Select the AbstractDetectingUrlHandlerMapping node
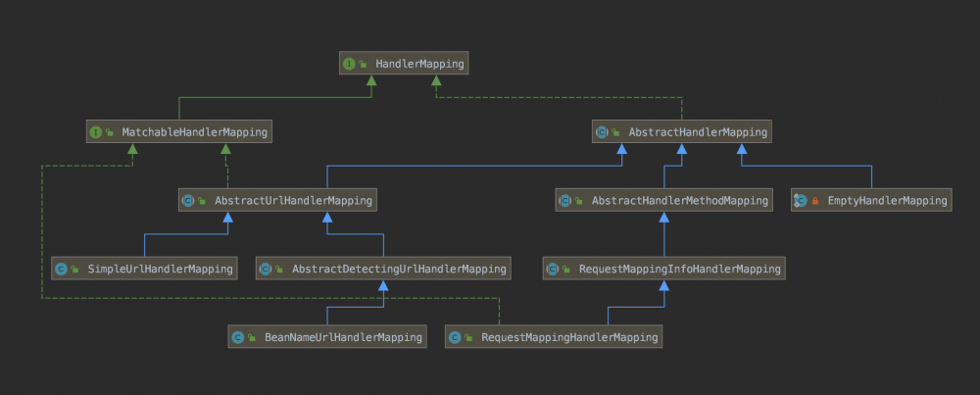 (398, 269)
